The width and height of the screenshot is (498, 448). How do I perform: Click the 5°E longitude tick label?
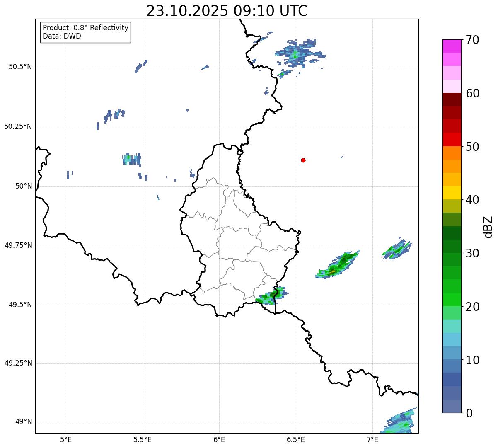tap(66, 439)
